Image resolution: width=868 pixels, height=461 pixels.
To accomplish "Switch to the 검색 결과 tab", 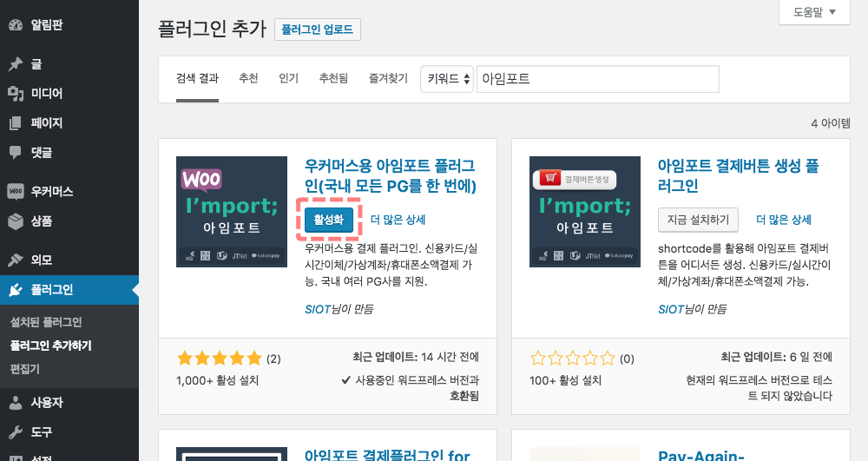I will pos(198,79).
